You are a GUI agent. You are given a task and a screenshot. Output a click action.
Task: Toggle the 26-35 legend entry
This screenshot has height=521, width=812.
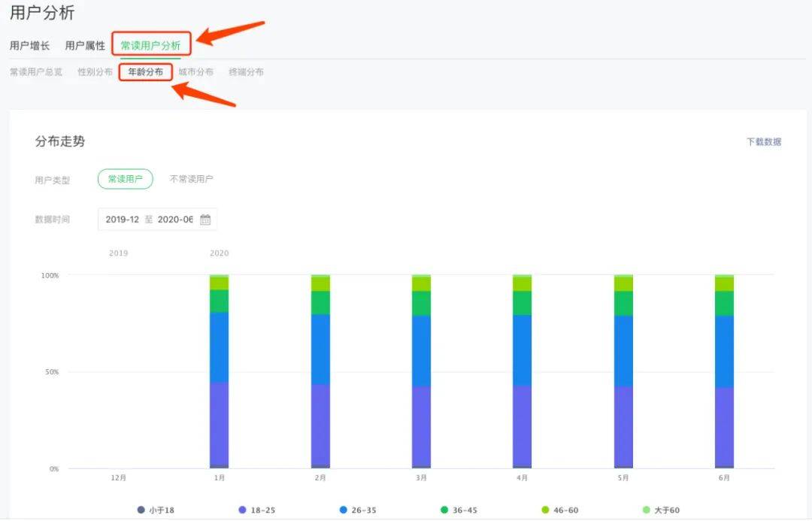tap(358, 510)
